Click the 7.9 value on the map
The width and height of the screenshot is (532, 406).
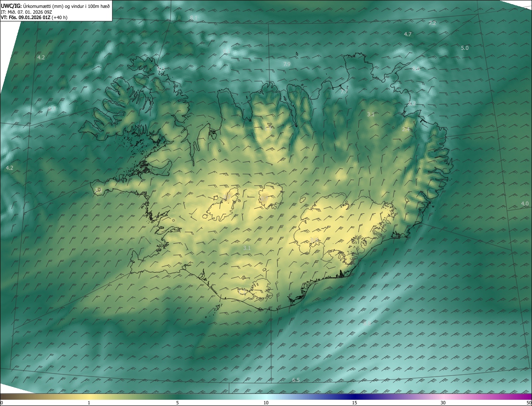tap(287, 64)
